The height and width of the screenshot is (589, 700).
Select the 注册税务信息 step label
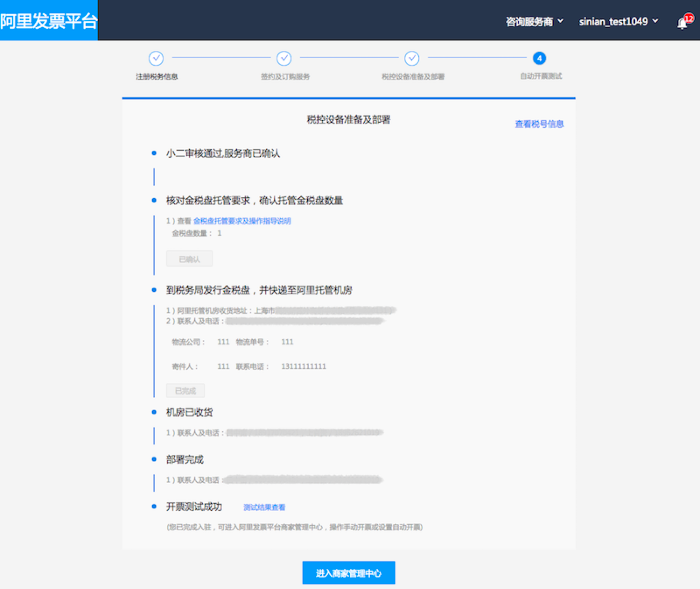tap(157, 77)
